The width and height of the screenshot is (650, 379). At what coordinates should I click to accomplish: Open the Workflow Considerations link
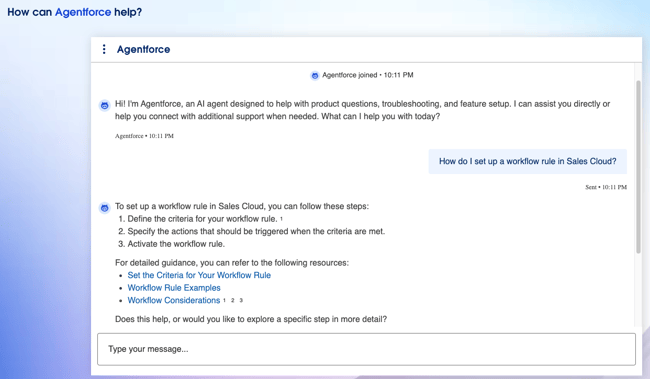(174, 300)
